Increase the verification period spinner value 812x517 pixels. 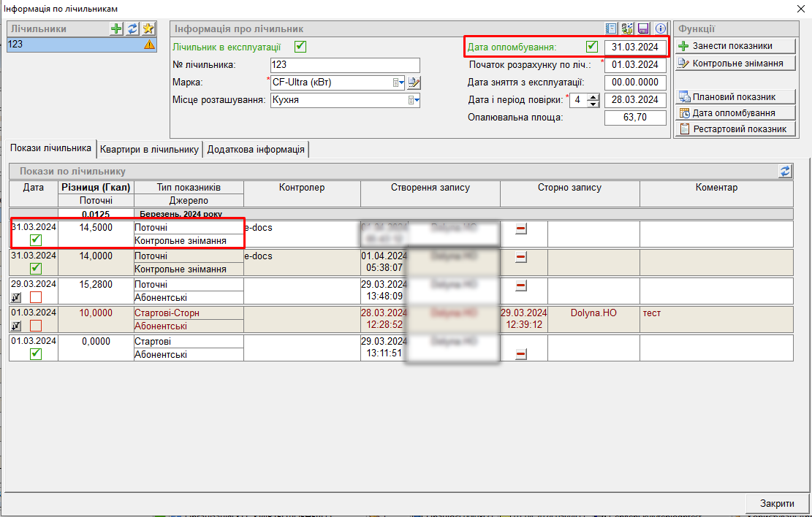pos(593,96)
